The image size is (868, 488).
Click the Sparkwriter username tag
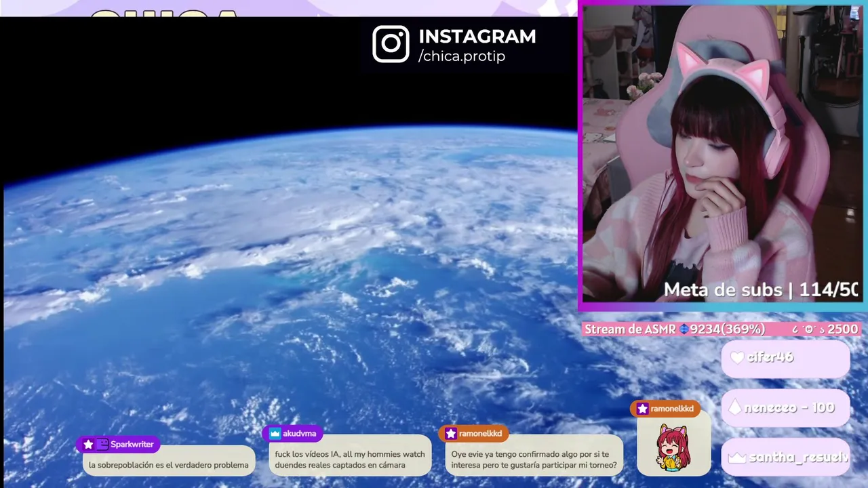(x=118, y=445)
